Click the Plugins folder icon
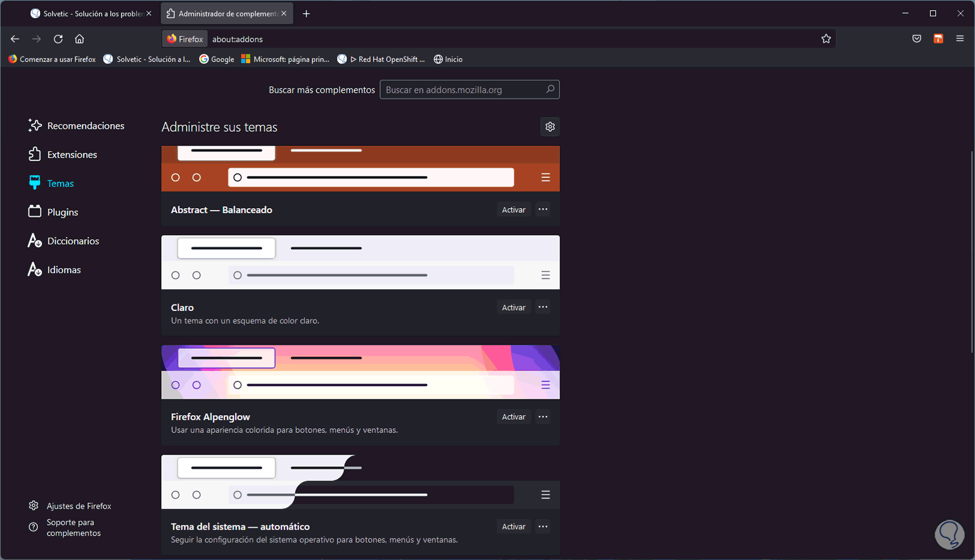The image size is (975, 560). click(x=35, y=212)
